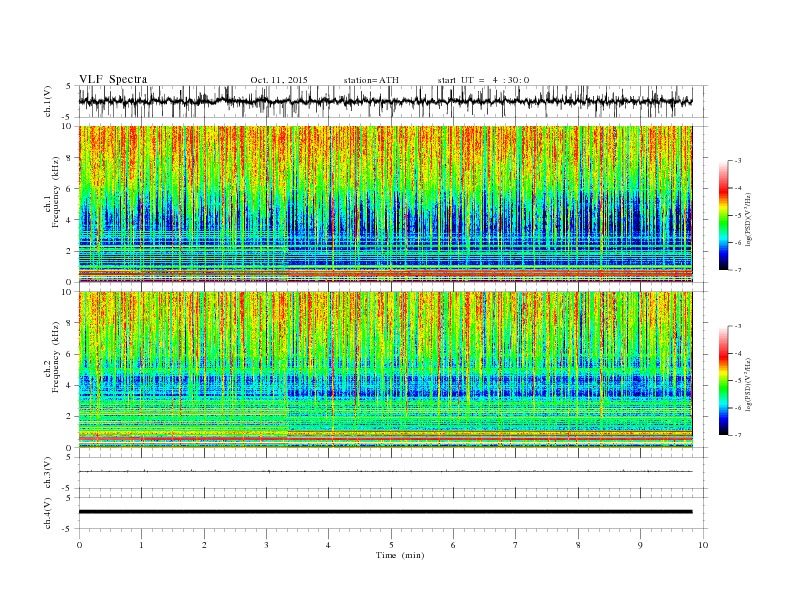Click upper colorbar 'log(PSD)(V²/Hz)' label
792x612 pixels.
point(749,218)
